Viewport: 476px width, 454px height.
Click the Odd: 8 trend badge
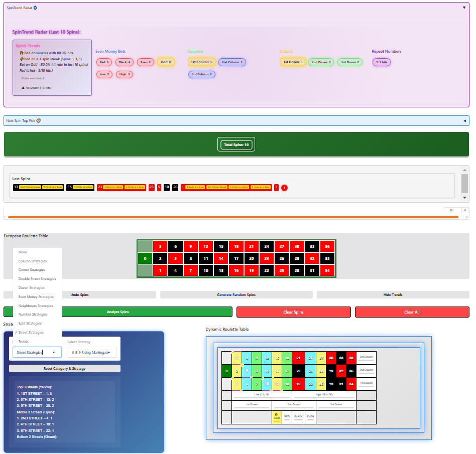pyautogui.click(x=166, y=62)
